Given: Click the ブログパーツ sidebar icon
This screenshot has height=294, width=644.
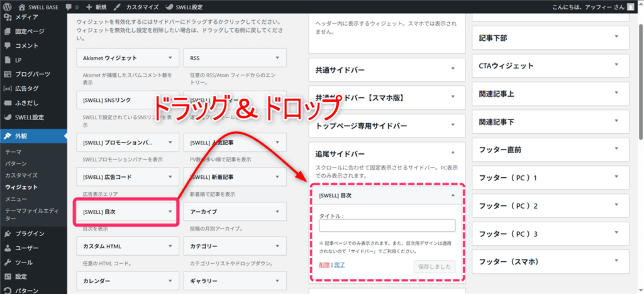Looking at the screenshot, I should click(8, 74).
